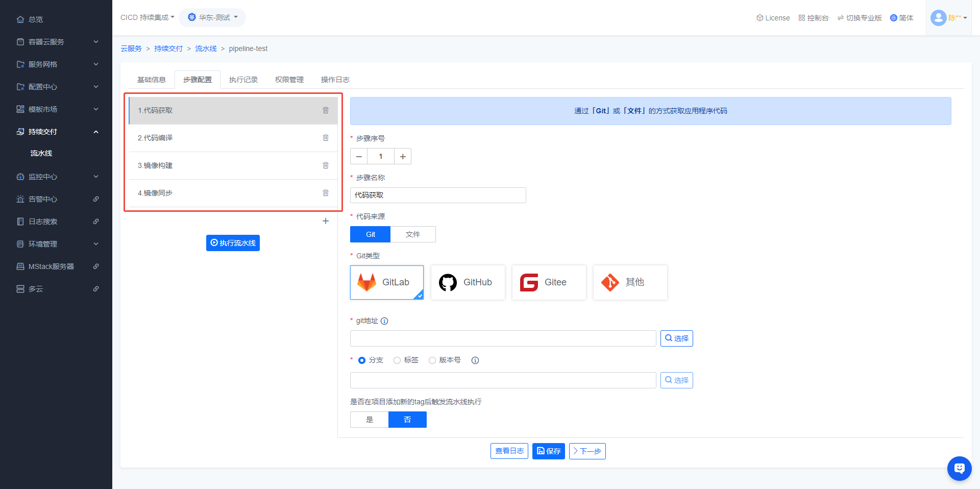
Task: Click trash icon for 镜像构建 step
Action: tap(326, 165)
